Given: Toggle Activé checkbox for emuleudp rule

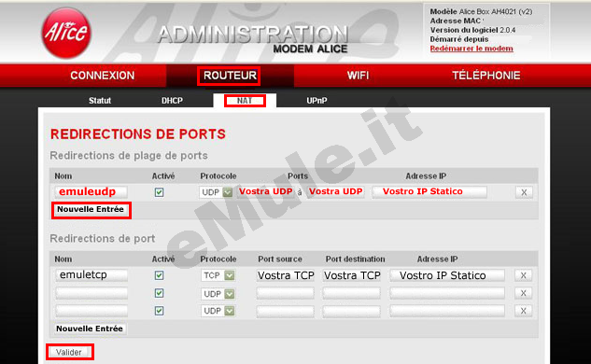Looking at the screenshot, I should [159, 192].
